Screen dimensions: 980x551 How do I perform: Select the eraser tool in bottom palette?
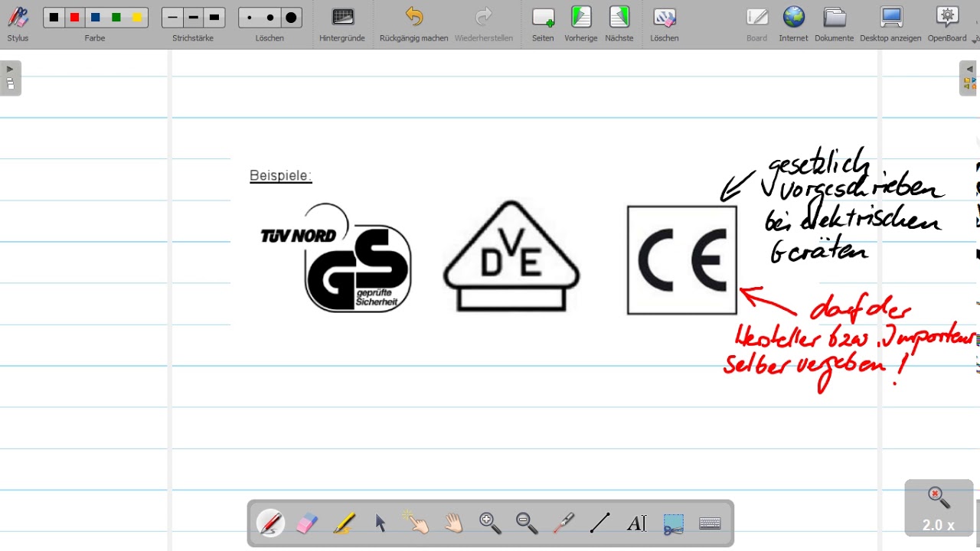[306, 523]
